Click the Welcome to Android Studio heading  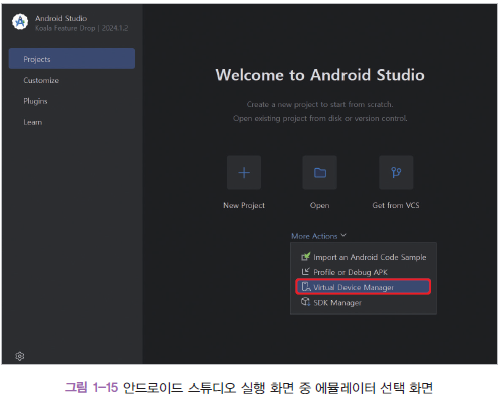tap(320, 75)
